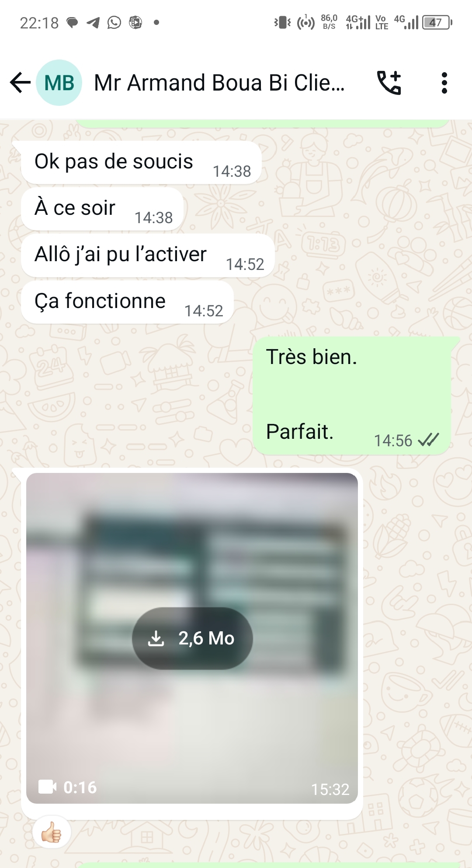
Task: Select the "Ça fonctionne" message bubble
Action: pyautogui.click(x=127, y=302)
